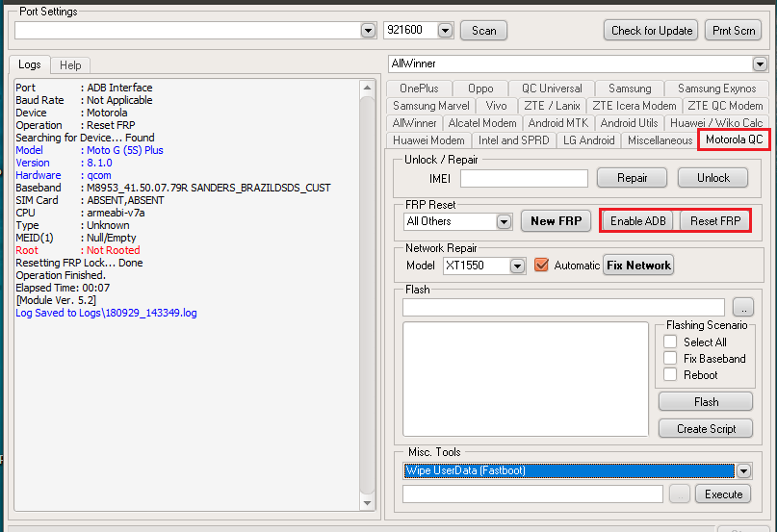The width and height of the screenshot is (777, 532).
Task: Open the ZTE / Lanix tab
Action: pos(552,106)
